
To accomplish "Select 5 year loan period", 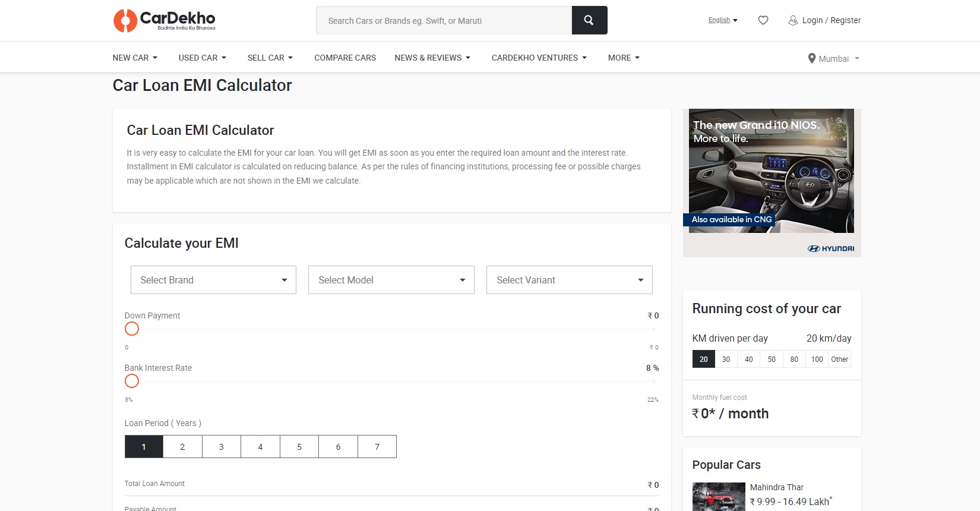I will coord(299,447).
